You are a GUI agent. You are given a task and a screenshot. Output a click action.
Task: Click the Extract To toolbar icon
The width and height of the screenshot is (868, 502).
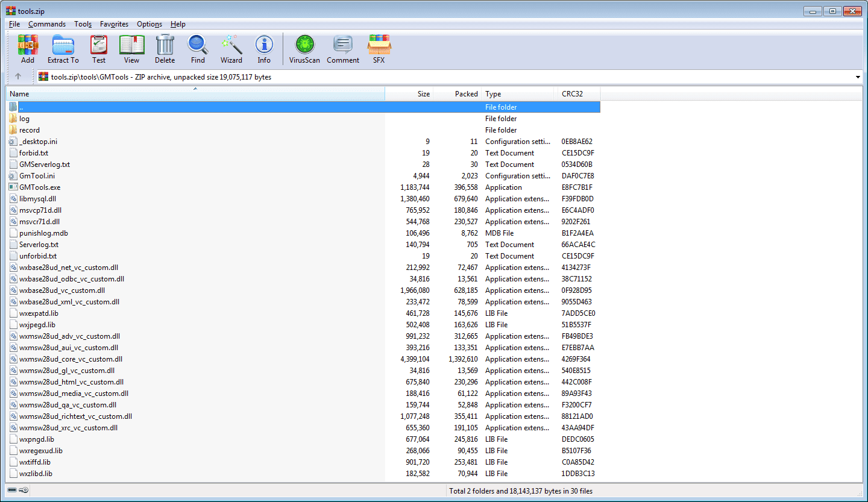click(x=63, y=49)
